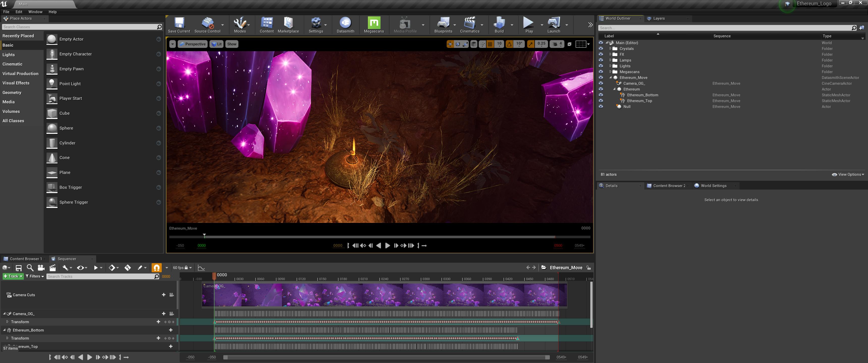Toggle Sequencer key snapping magnet button
Screen dimensions: 868x363
tap(156, 268)
